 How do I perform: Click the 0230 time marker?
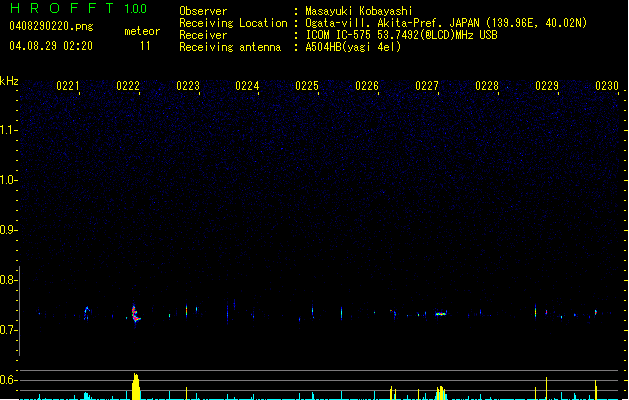coord(607,86)
